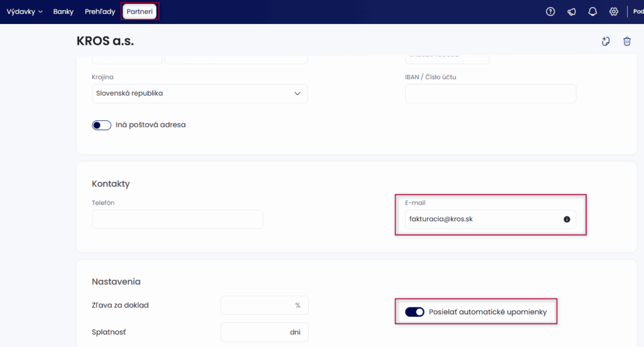The image size is (644, 347).
Task: Open the settings gear icon
Action: 614,11
